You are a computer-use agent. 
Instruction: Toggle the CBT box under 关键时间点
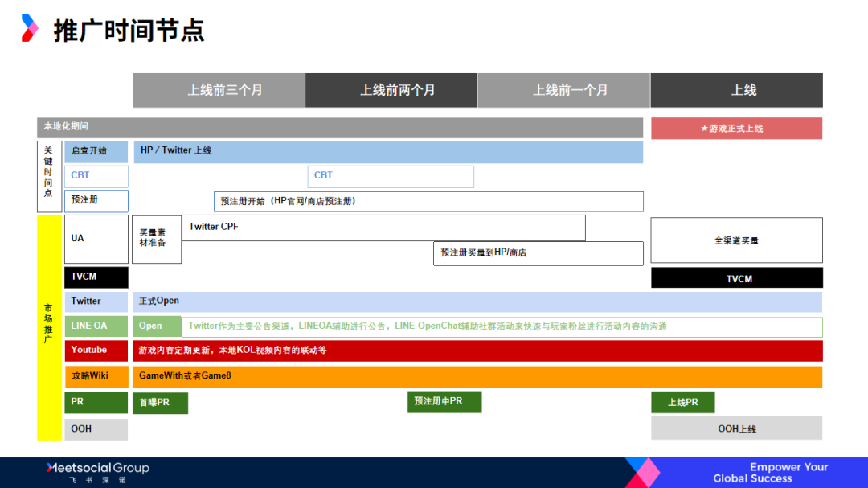96,176
